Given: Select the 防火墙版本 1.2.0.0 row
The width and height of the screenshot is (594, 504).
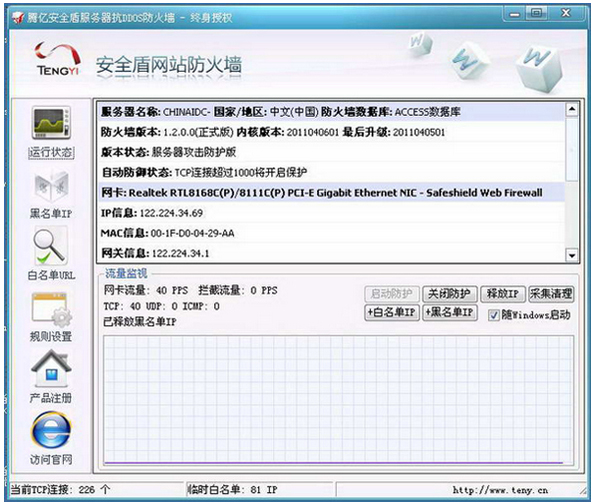Looking at the screenshot, I should [x=331, y=132].
